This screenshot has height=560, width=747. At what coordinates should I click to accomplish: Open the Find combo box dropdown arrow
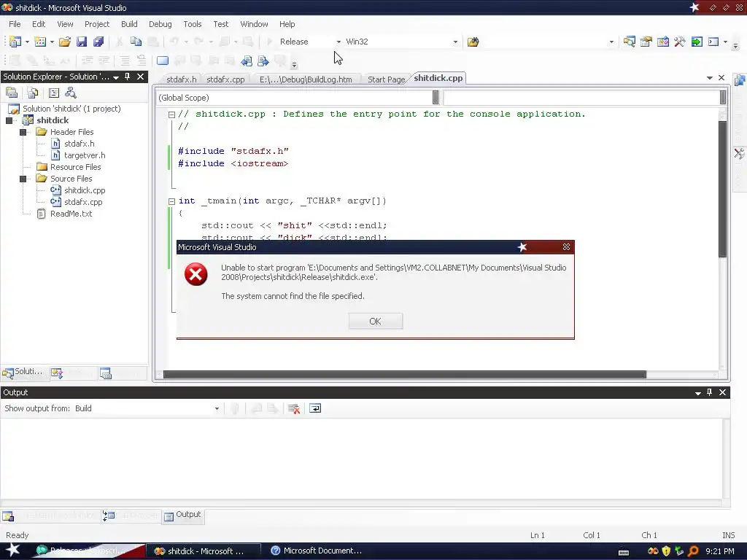(612, 42)
